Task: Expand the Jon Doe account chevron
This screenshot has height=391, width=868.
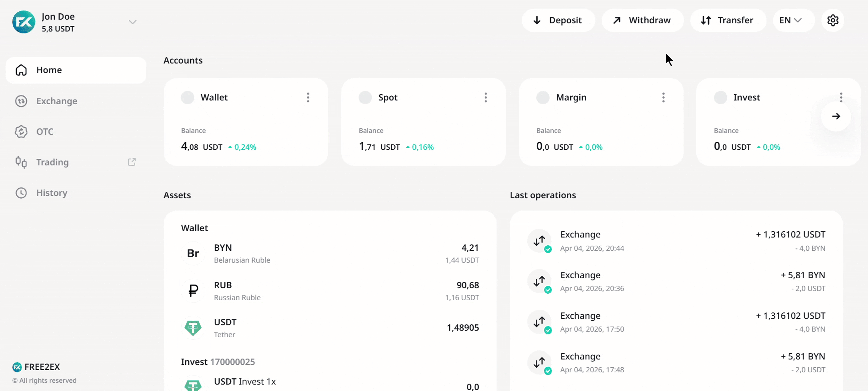Action: point(132,22)
